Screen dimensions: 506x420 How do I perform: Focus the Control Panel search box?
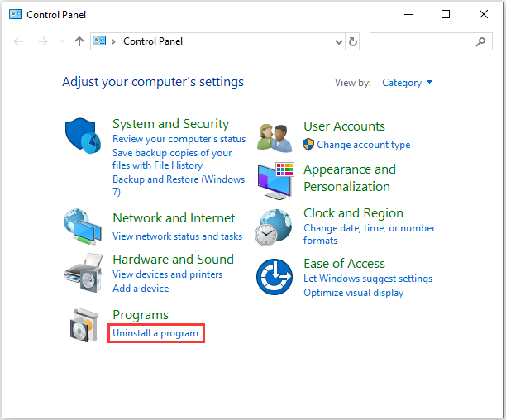click(x=431, y=41)
